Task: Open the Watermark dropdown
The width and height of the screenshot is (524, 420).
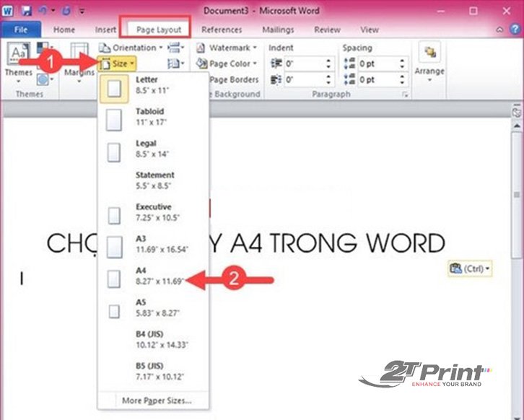Action: click(x=227, y=48)
